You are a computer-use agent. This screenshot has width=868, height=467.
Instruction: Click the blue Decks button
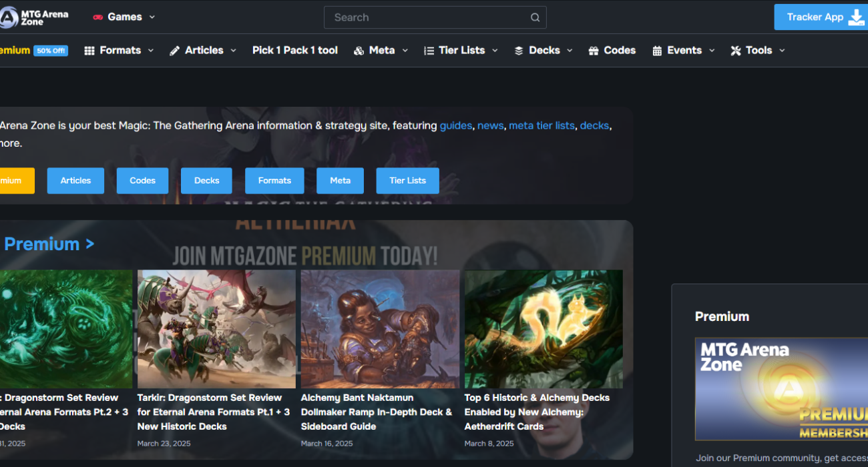(x=206, y=181)
